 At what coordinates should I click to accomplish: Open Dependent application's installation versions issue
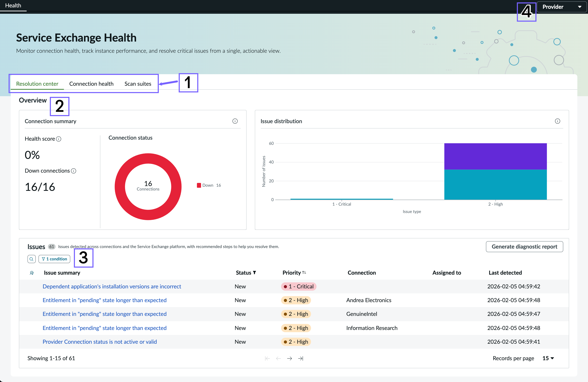click(x=112, y=286)
